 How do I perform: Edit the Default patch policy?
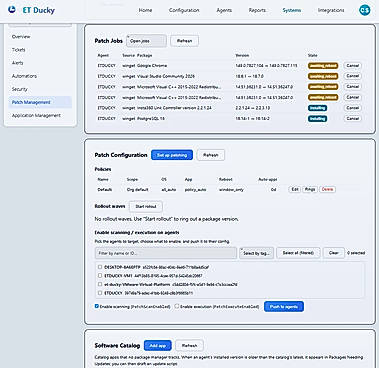295,189
